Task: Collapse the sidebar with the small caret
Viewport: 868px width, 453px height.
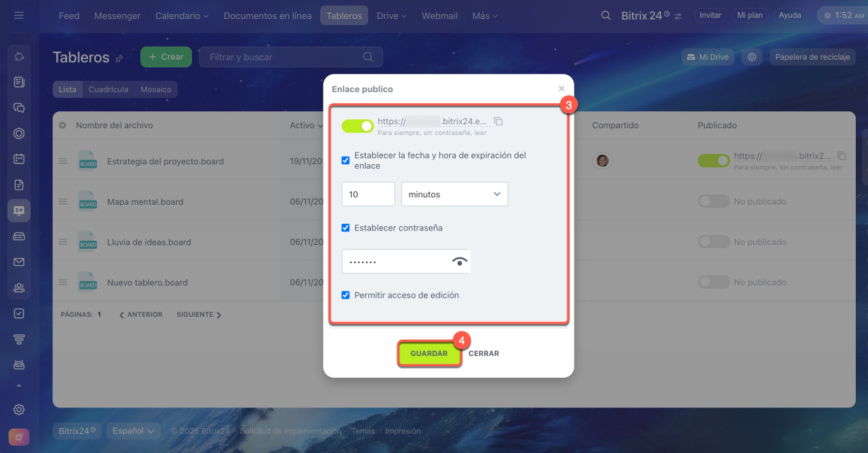Action: pos(19,387)
